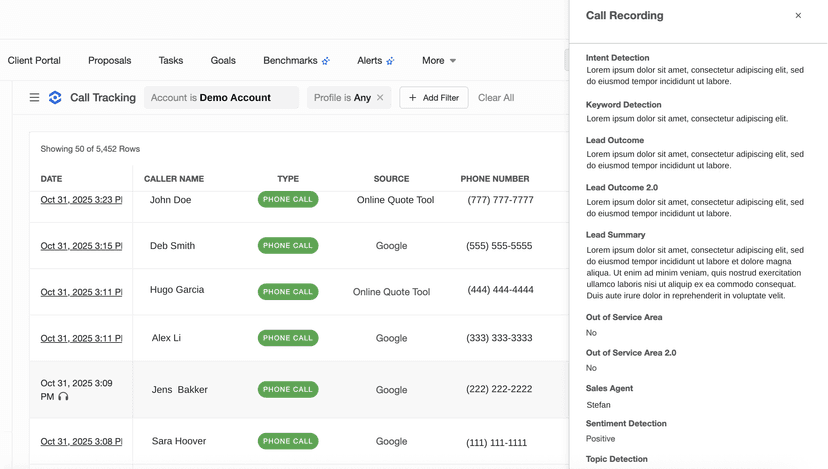
Task: Click Clear All filters
Action: click(x=496, y=98)
